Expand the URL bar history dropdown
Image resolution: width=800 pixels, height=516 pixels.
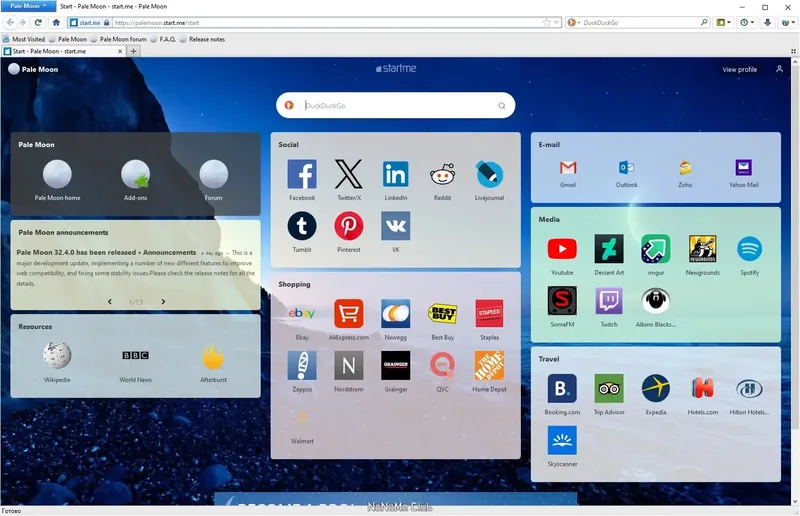557,22
